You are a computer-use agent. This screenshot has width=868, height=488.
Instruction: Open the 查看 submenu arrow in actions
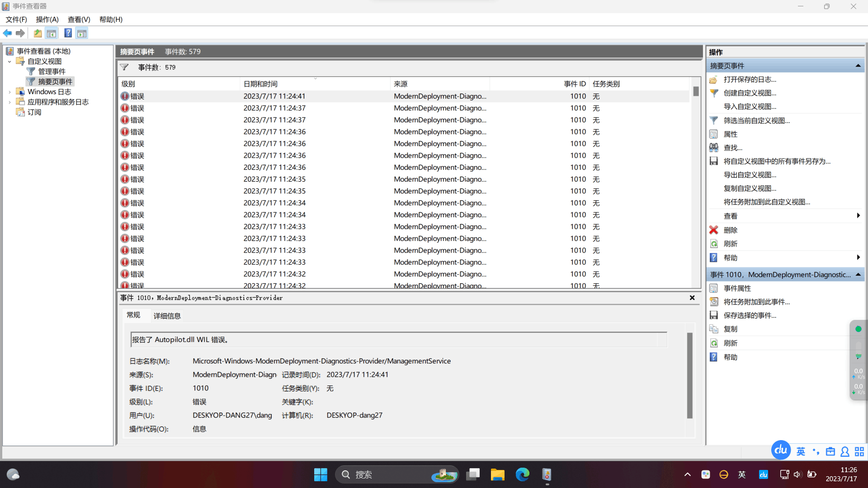858,216
